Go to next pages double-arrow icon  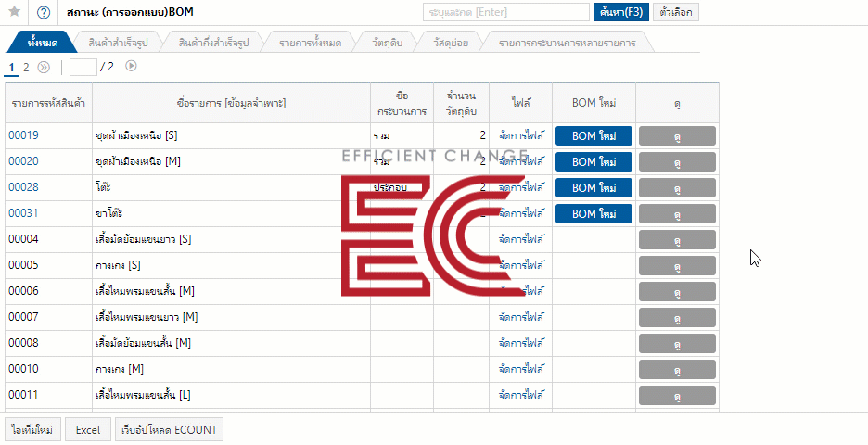coord(44,67)
